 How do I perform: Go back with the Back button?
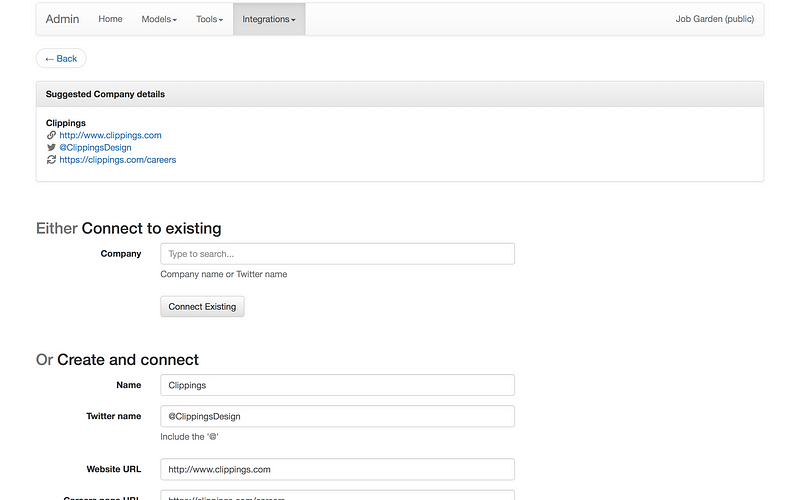point(61,59)
